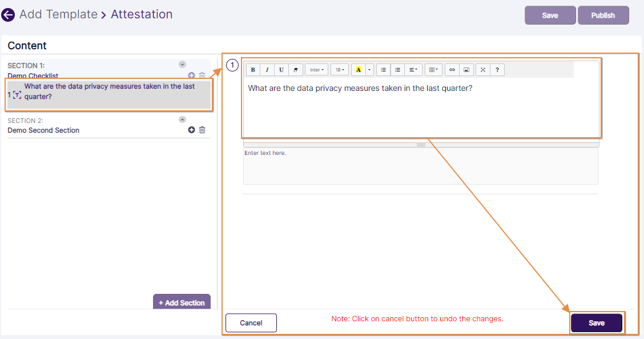Open the text color picker
The height and width of the screenshot is (339, 644).
click(x=359, y=69)
